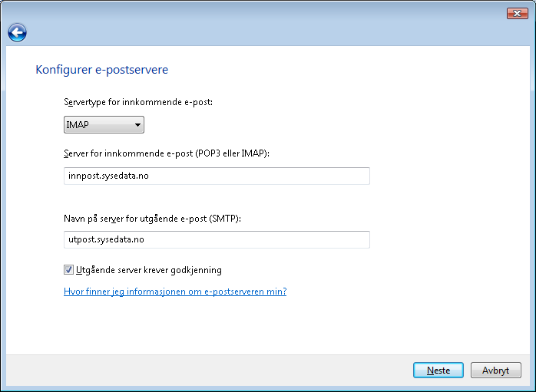Open the IMAP server type dropdown
Image resolution: width=536 pixels, height=392 pixels.
[x=104, y=125]
